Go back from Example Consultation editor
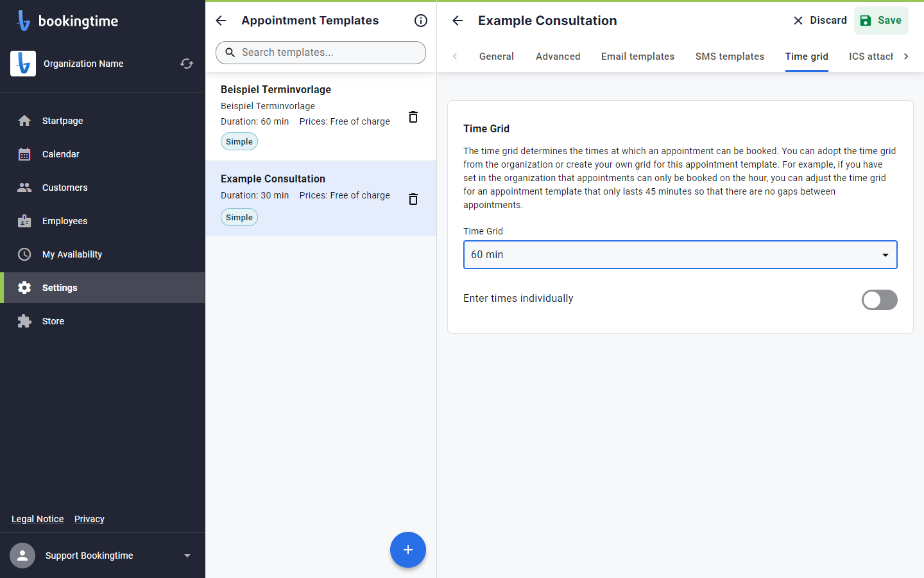The width and height of the screenshot is (924, 578). [458, 21]
